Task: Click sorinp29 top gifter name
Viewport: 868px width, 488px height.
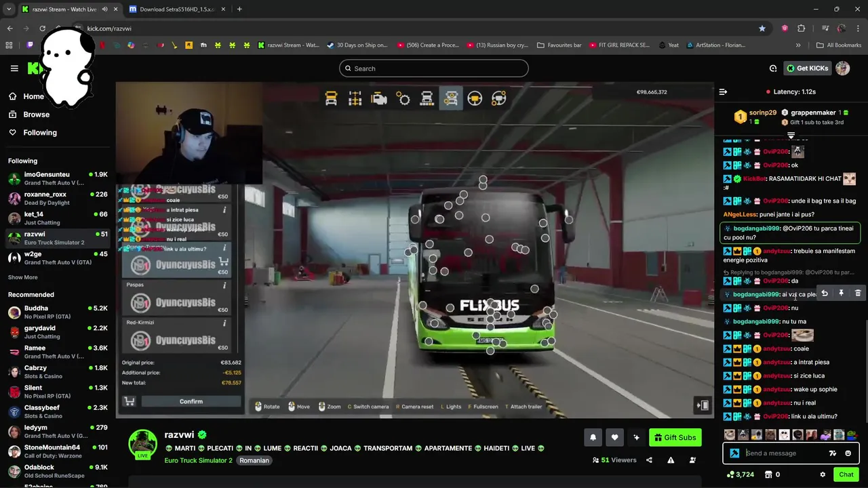Action: pos(762,113)
